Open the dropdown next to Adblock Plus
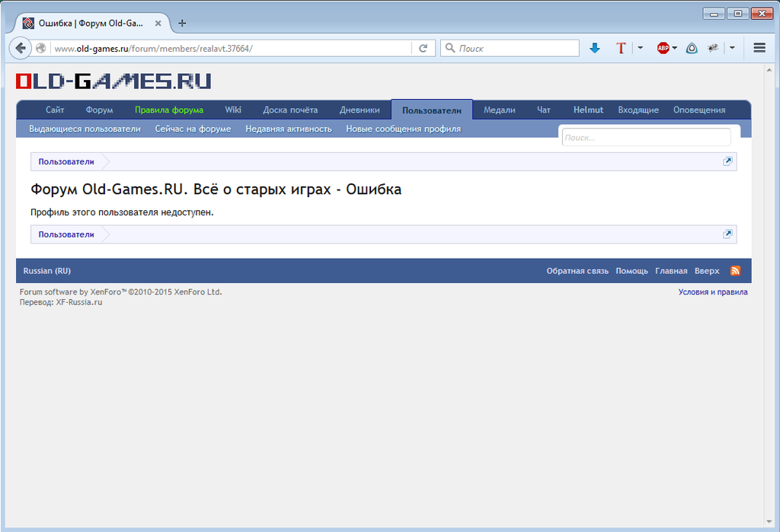Screen dimensions: 780x532 pyautogui.click(x=674, y=47)
